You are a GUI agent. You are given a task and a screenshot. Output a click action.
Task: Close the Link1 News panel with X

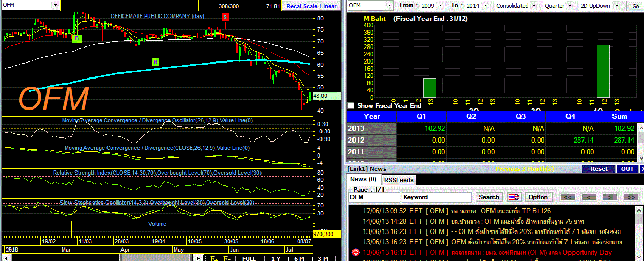(x=641, y=169)
